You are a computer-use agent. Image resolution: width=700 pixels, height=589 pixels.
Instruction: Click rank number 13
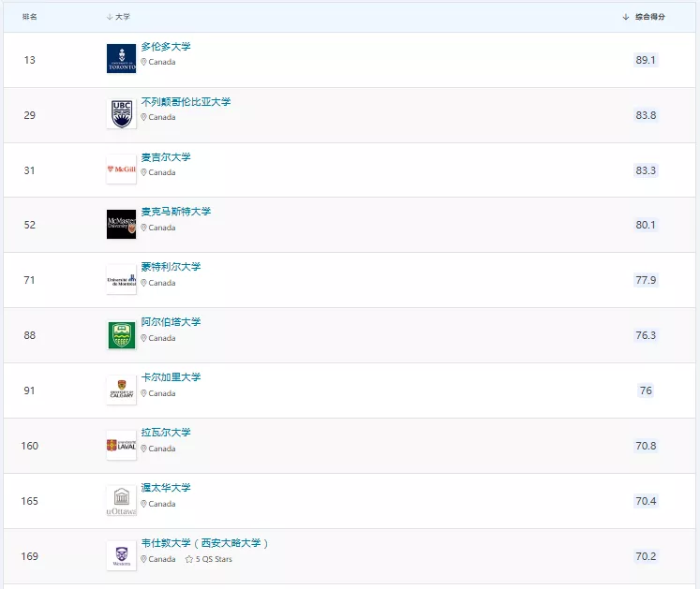click(x=29, y=60)
